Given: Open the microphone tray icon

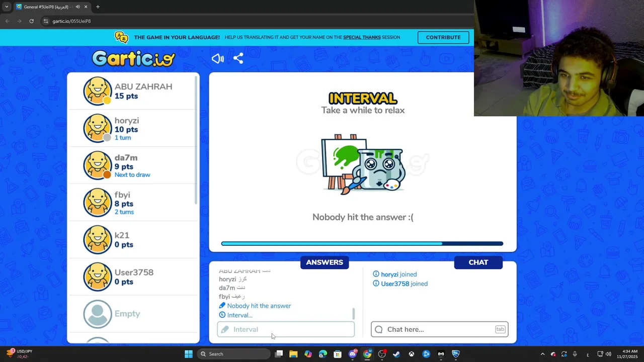Looking at the screenshot, I should [575, 354].
